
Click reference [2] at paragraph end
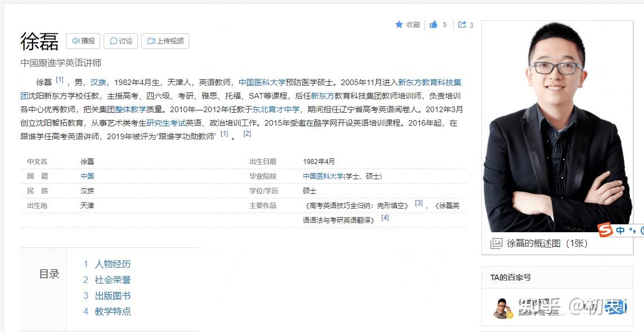coord(247,134)
